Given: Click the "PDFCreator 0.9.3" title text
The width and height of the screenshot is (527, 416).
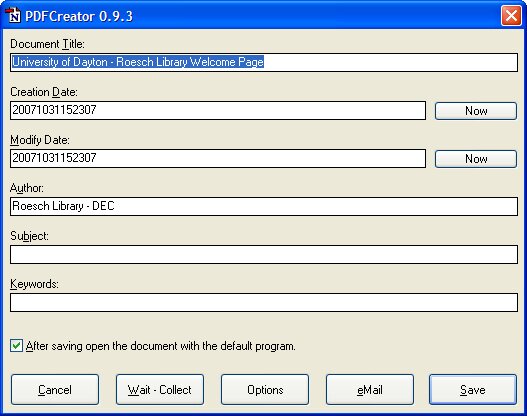Looking at the screenshot, I should point(79,16).
